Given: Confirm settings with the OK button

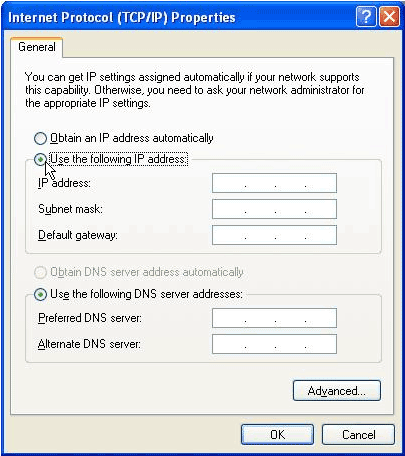Looking at the screenshot, I should pos(277,435).
